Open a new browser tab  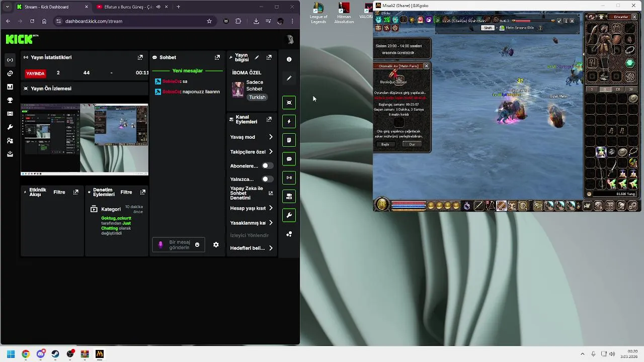[178, 7]
